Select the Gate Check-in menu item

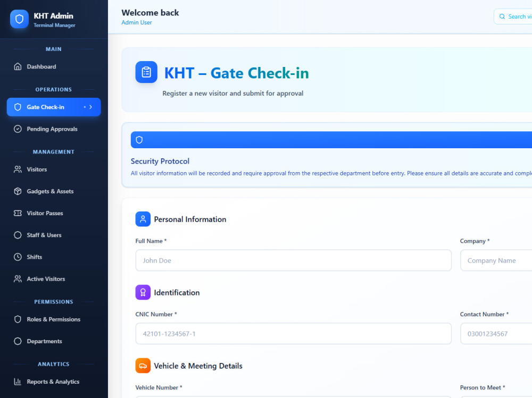(x=54, y=107)
